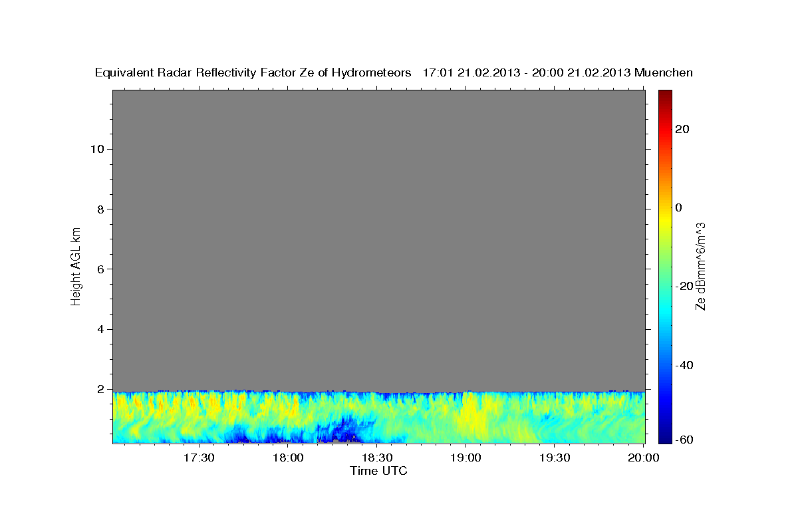The image size is (798, 532).
Task: Click the height tick label 6
Action: (x=99, y=269)
